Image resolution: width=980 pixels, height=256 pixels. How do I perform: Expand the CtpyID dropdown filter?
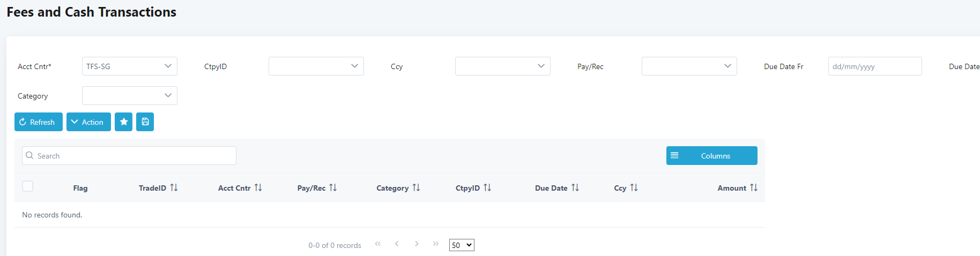[x=316, y=66]
